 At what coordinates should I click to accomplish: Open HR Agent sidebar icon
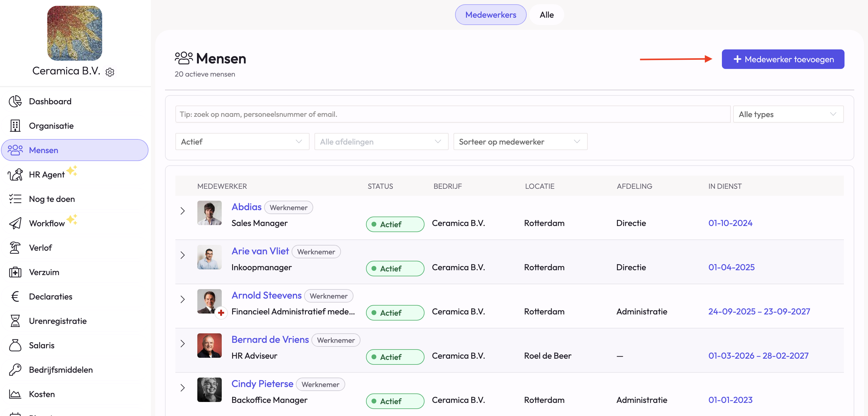15,174
